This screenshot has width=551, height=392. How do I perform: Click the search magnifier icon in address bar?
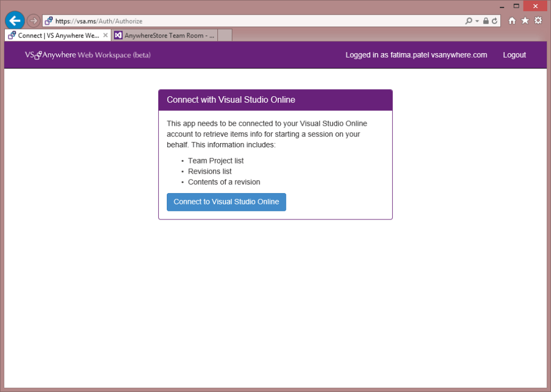[x=469, y=21]
